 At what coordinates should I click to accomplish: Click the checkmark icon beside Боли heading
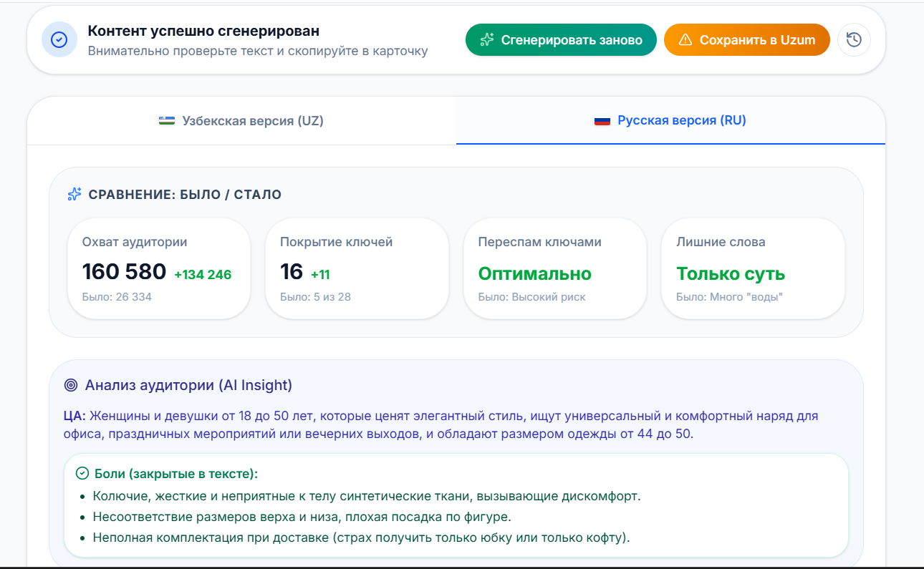[x=82, y=473]
